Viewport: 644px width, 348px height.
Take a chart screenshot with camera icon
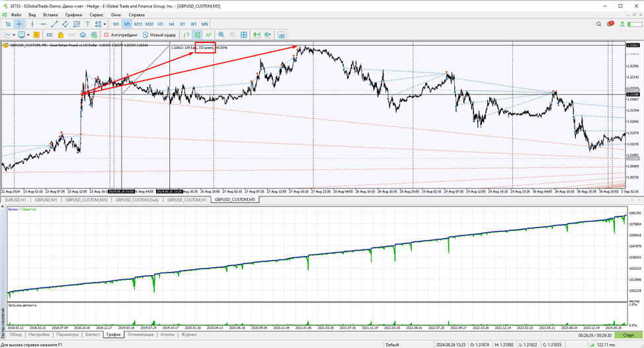coord(282,35)
